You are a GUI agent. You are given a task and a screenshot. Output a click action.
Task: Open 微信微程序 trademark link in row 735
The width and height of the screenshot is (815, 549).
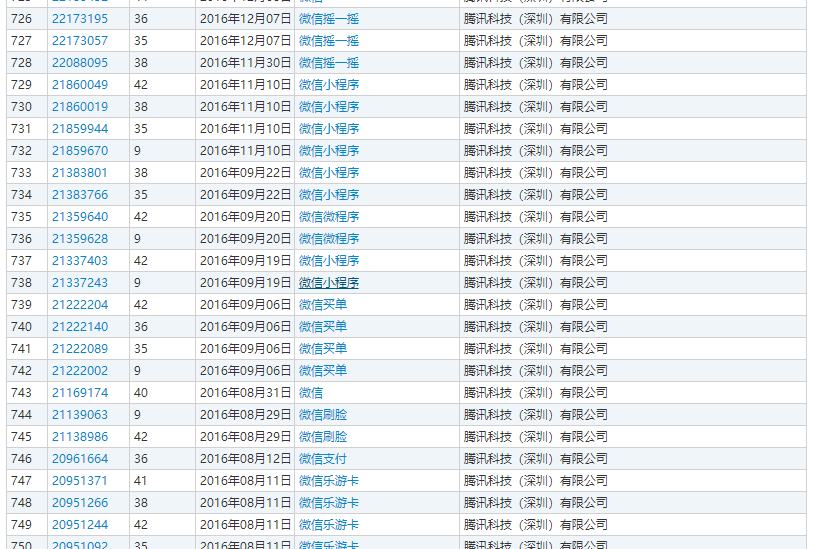pyautogui.click(x=328, y=217)
